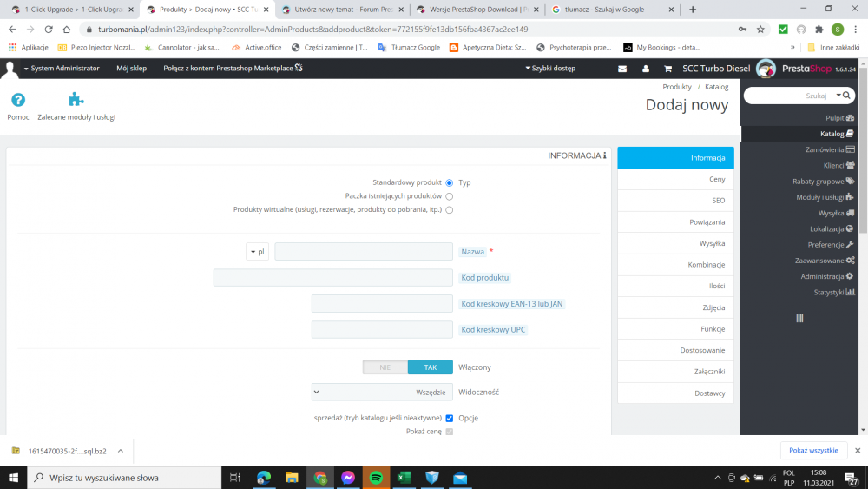Screen dimensions: 868x489
Task: Switch to the Zdjęcia tab
Action: click(x=675, y=307)
